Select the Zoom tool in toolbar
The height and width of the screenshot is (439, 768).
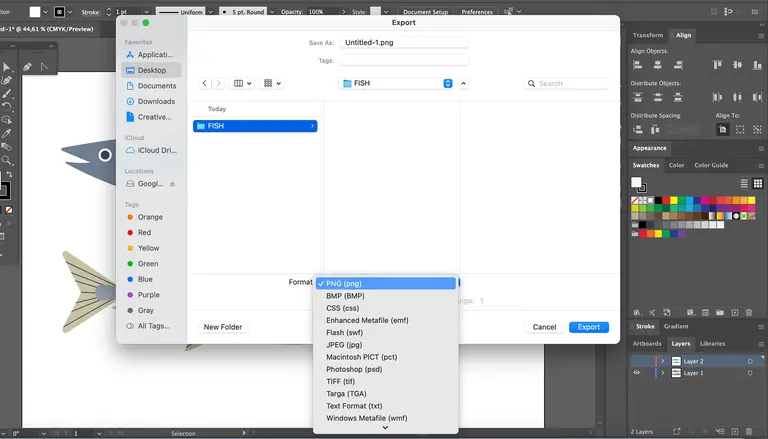[6, 160]
